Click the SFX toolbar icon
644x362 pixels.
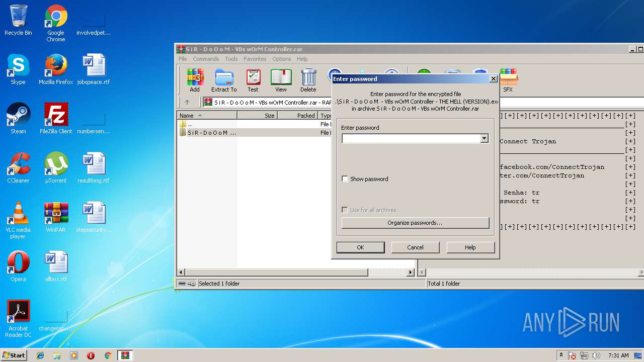508,80
